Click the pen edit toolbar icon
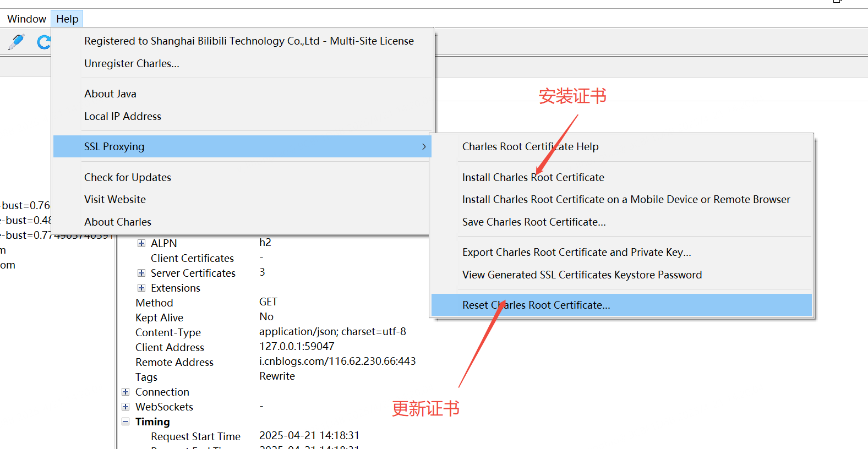This screenshot has width=868, height=449. click(x=16, y=42)
